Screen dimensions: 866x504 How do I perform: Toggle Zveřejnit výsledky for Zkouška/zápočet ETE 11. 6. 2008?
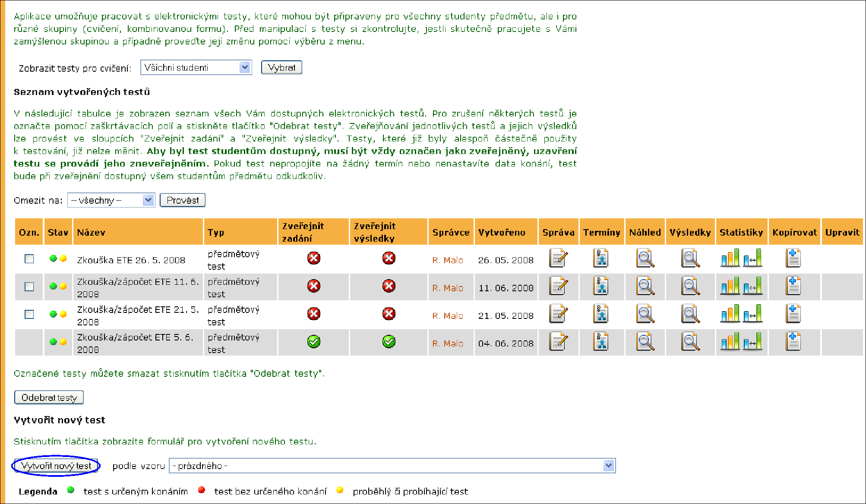click(x=389, y=286)
